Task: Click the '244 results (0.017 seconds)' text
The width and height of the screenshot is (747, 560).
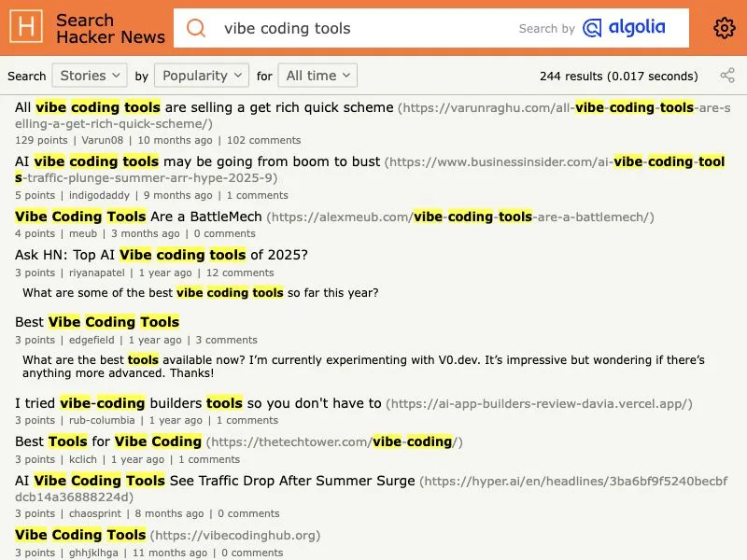Action: (x=619, y=77)
